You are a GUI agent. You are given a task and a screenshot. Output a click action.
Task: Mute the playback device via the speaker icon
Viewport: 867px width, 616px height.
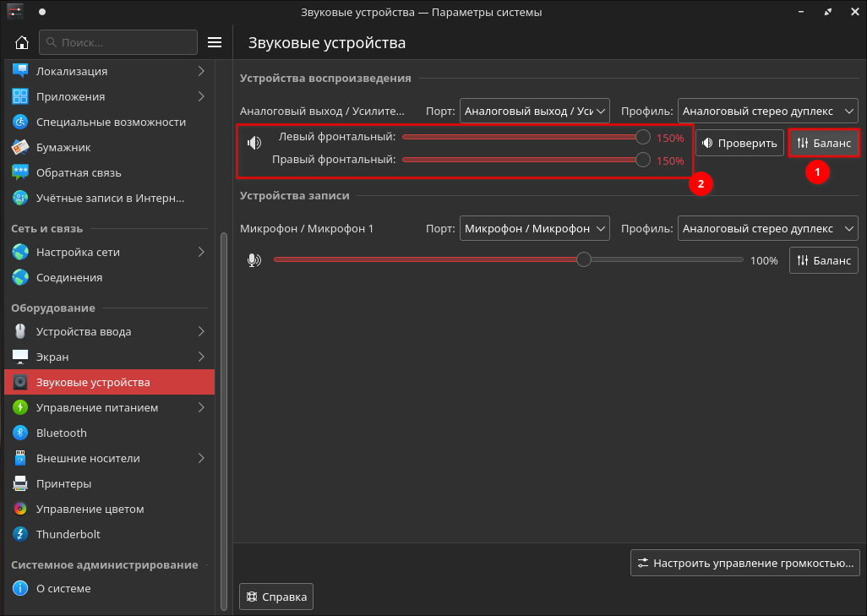click(254, 143)
